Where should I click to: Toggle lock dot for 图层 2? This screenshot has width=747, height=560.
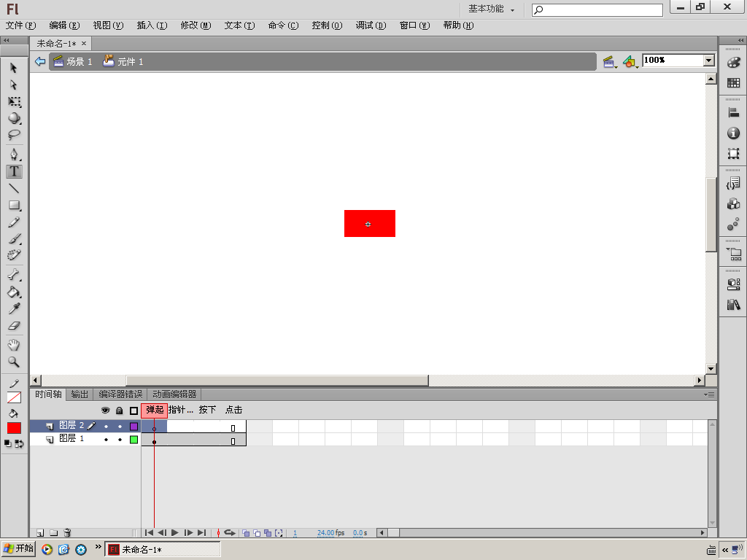[x=120, y=426]
